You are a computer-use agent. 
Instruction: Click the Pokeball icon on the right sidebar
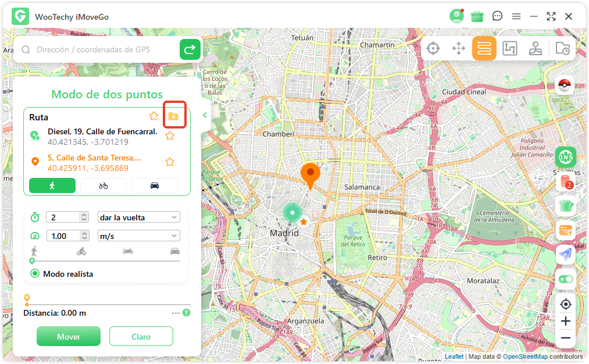pyautogui.click(x=564, y=85)
